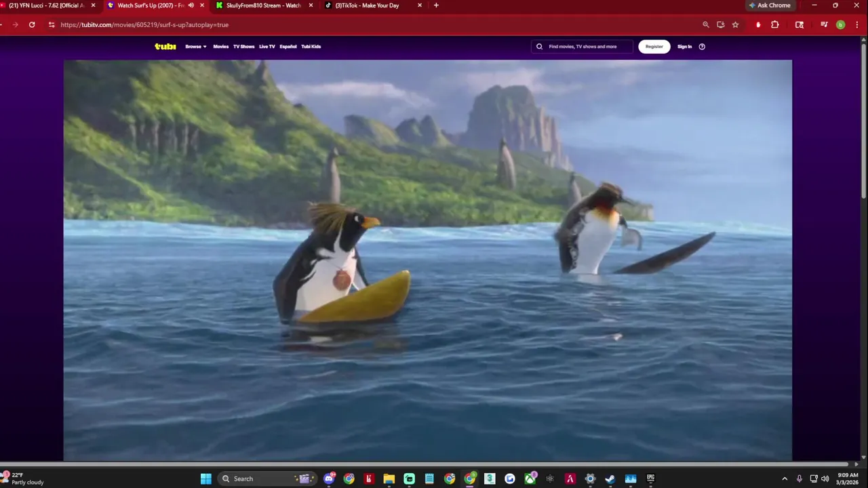Screen dimensions: 868x488
Task: Switch to the TikTok Make Your Day tab
Action: point(367,5)
